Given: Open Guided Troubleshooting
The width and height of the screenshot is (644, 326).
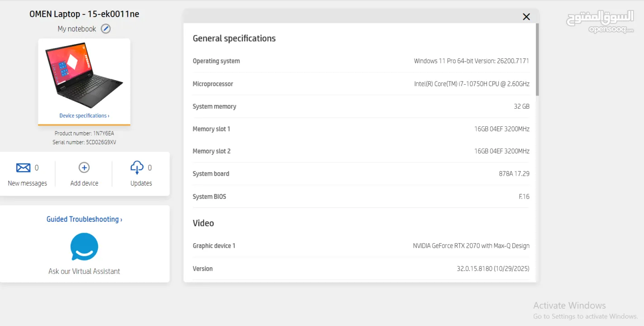Looking at the screenshot, I should click(x=84, y=219).
